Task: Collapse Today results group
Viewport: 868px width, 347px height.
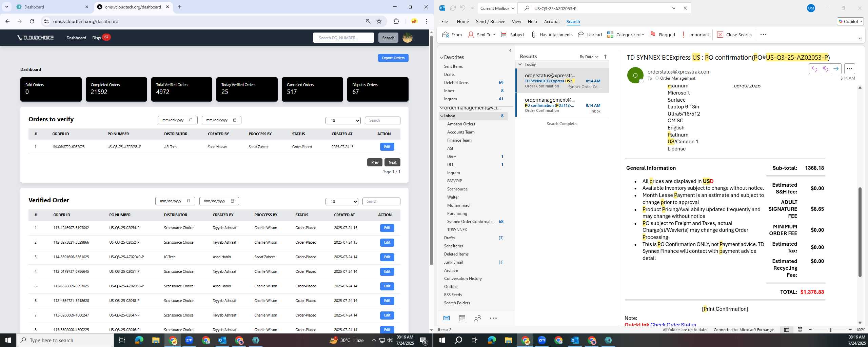Action: 520,64
